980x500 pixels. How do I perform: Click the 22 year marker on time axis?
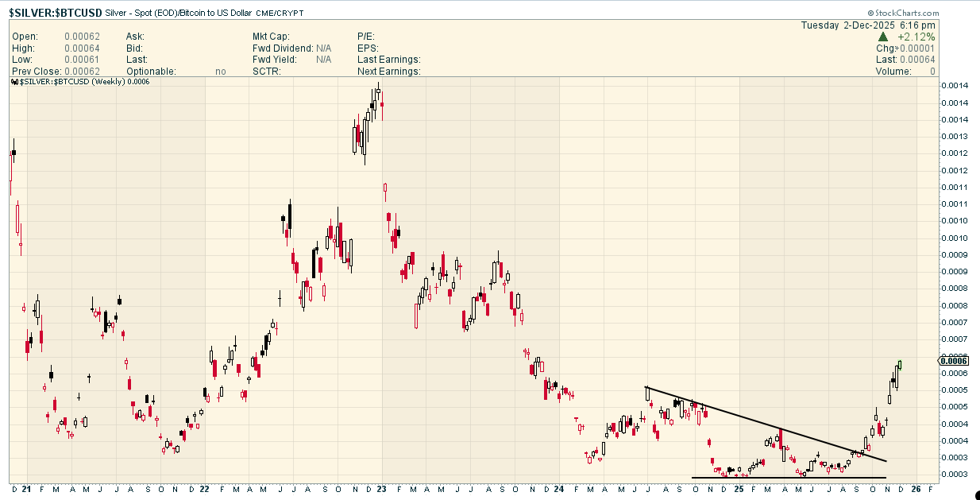[x=204, y=489]
